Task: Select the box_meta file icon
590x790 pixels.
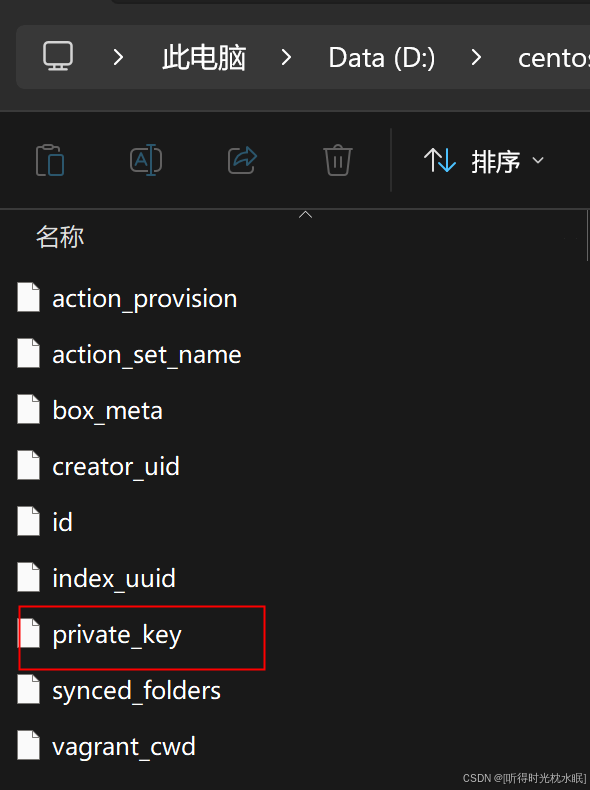Action: pyautogui.click(x=29, y=410)
